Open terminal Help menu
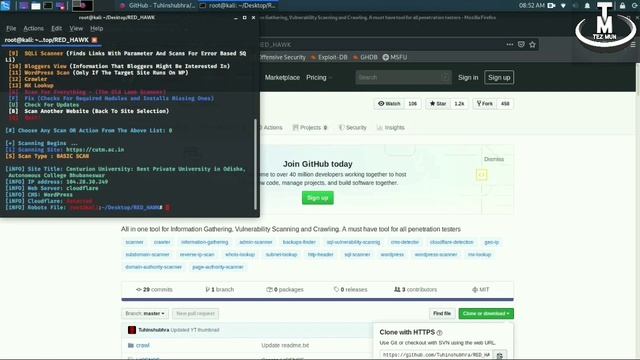 pyautogui.click(x=96, y=28)
